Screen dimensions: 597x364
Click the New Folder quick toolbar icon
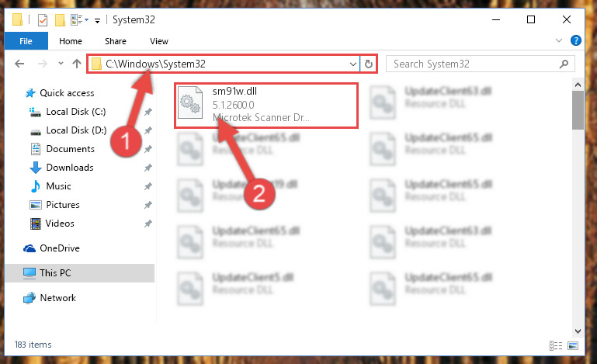tap(60, 20)
